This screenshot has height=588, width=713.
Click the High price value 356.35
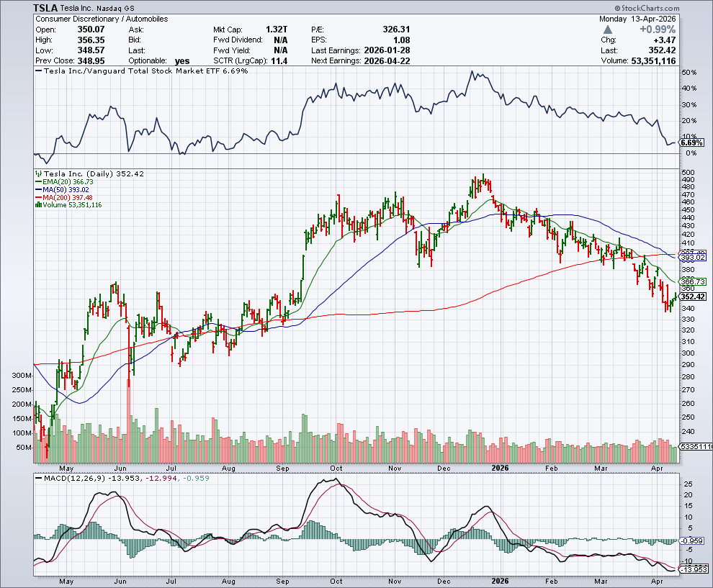pyautogui.click(x=91, y=40)
